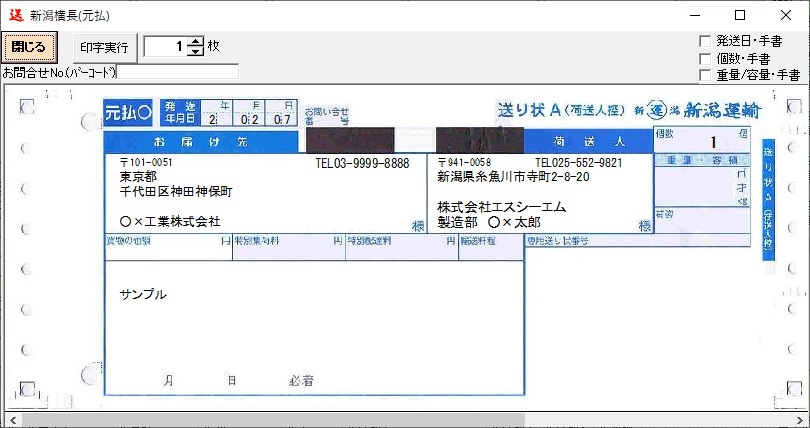Image resolution: width=810 pixels, height=428 pixels.
Task: Click the 元払 logo on the waybill
Action: click(129, 113)
